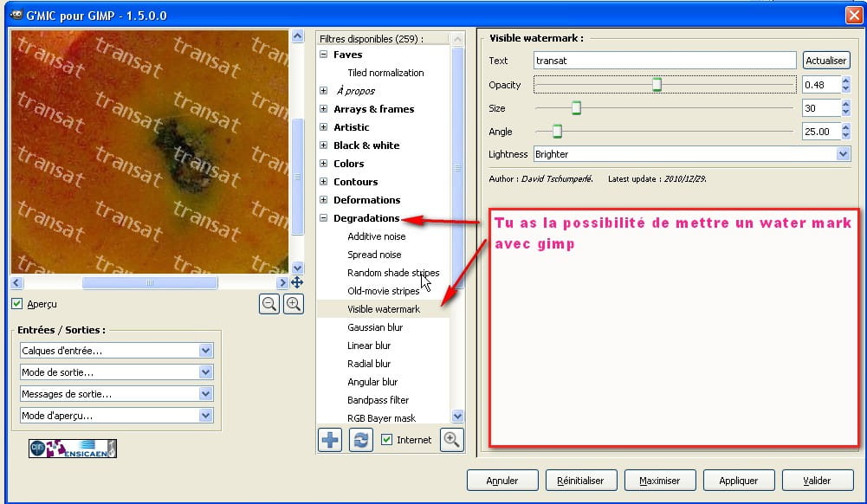Expand the Black & white category
Viewport: 867px width, 504px height.
[x=323, y=145]
